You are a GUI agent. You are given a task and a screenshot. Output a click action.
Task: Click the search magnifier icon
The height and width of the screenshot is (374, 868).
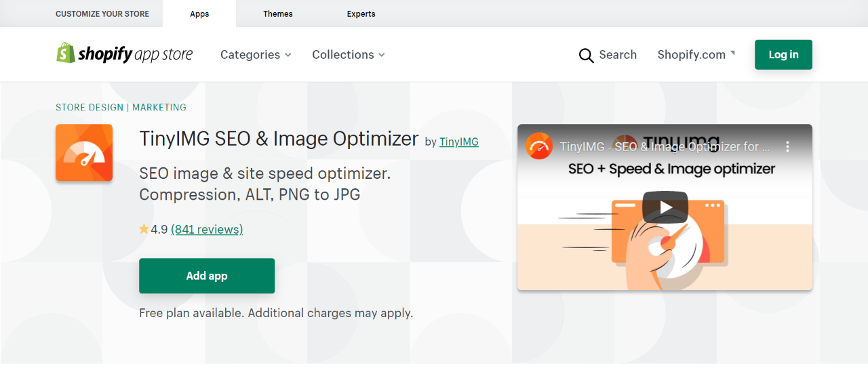click(x=587, y=56)
